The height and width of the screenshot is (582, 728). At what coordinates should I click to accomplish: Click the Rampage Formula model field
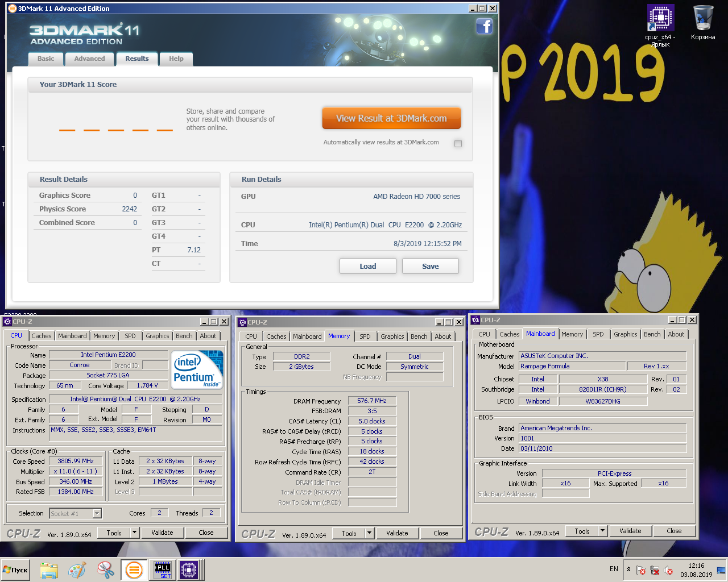[572, 366]
